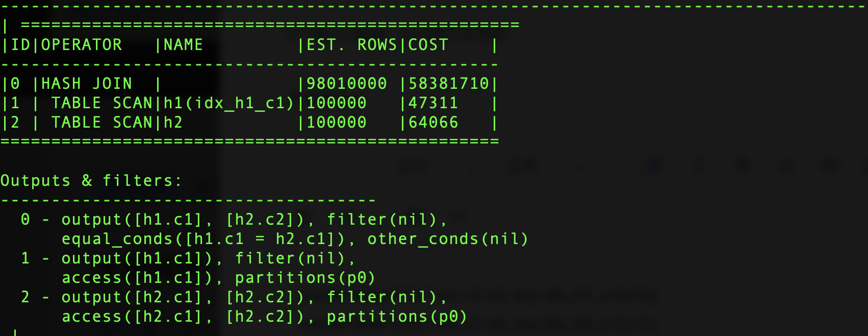The height and width of the screenshot is (336, 868).
Task: Click the Outputs & filters heading
Action: click(x=91, y=181)
